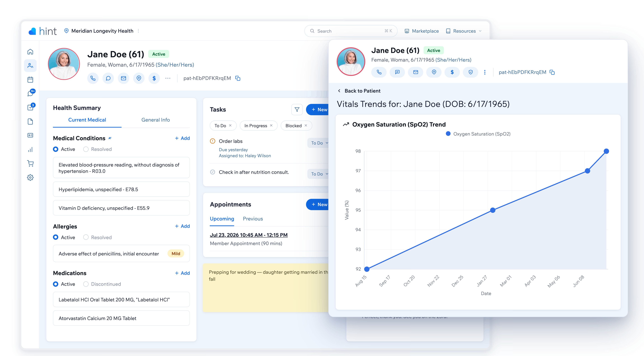Open the three-dots menu in main patient header
This screenshot has width=644, height=356.
tap(168, 78)
